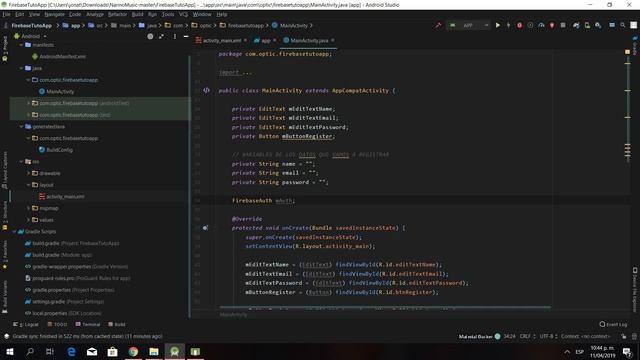Open the Build tool window
The image size is (640, 360).
point(117,324)
